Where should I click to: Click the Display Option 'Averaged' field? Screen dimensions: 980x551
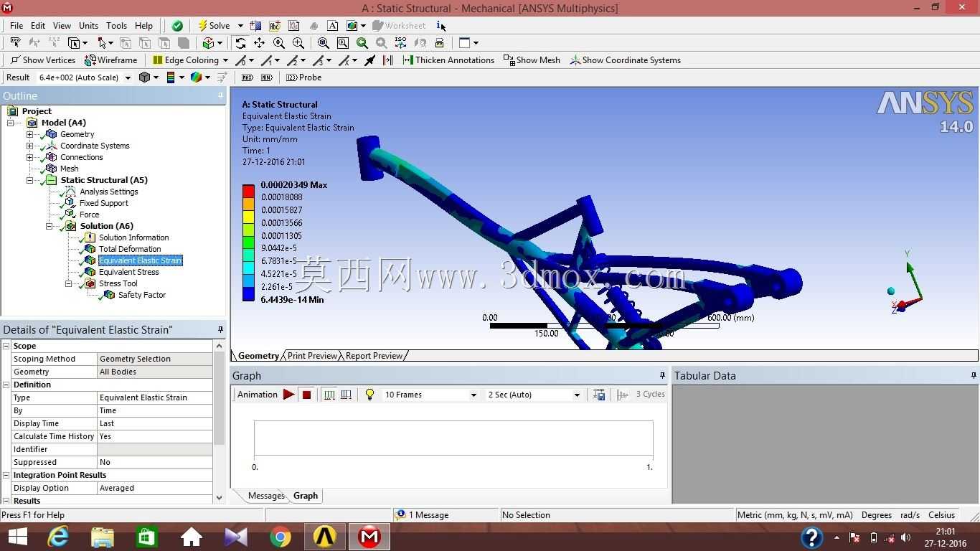(155, 488)
